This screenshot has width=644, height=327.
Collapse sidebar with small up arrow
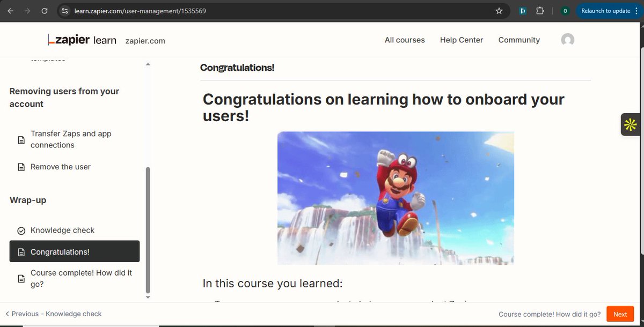tap(148, 64)
